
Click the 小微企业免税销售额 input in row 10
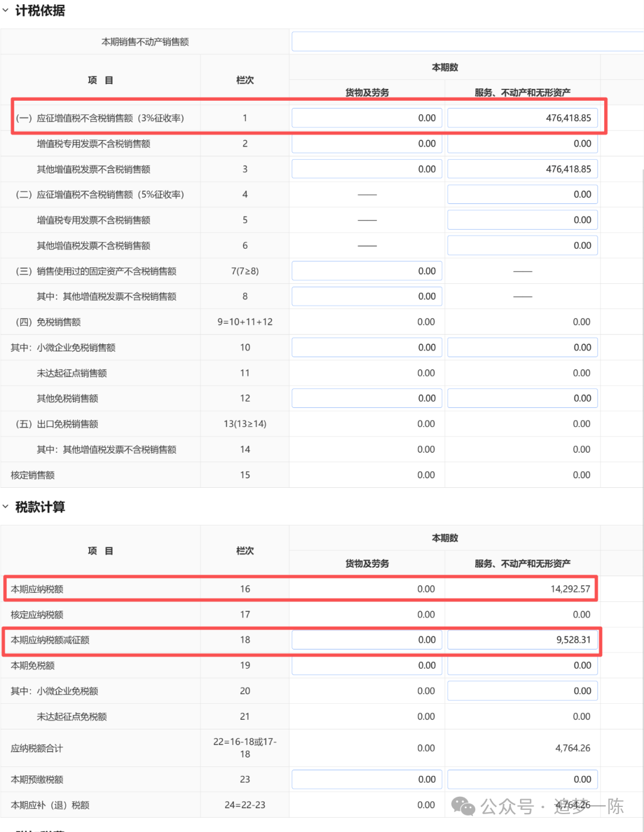tap(366, 347)
